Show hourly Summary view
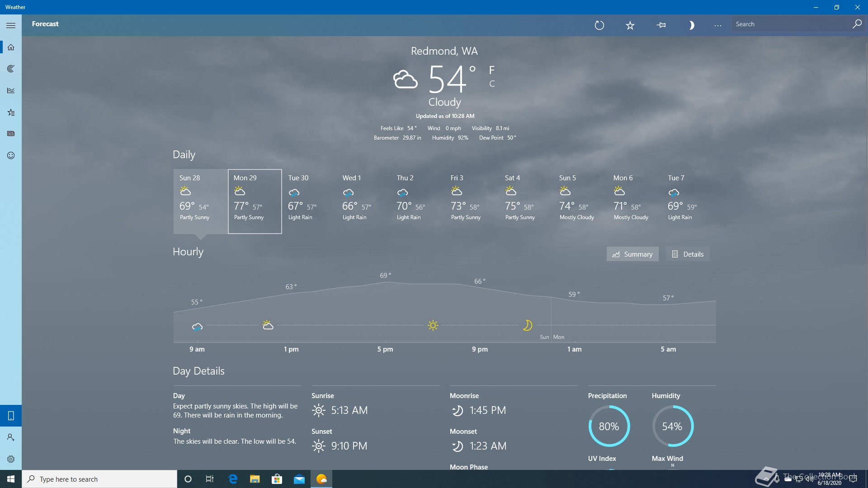 click(x=632, y=254)
